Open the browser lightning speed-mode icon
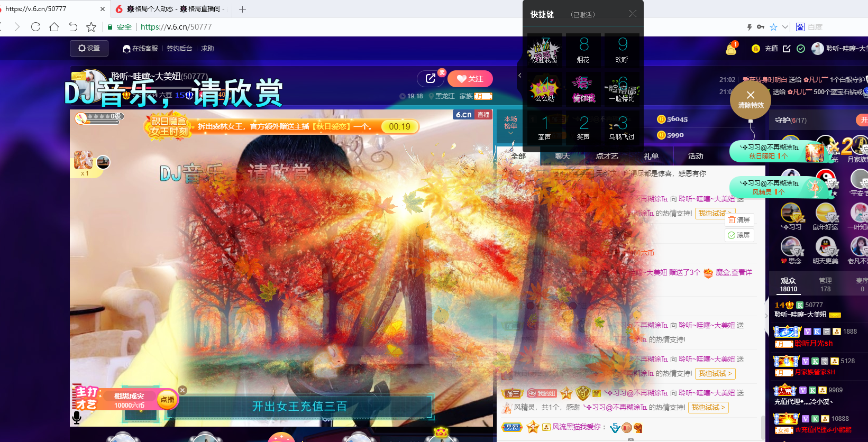Viewport: 868px width, 442px height. [x=749, y=27]
